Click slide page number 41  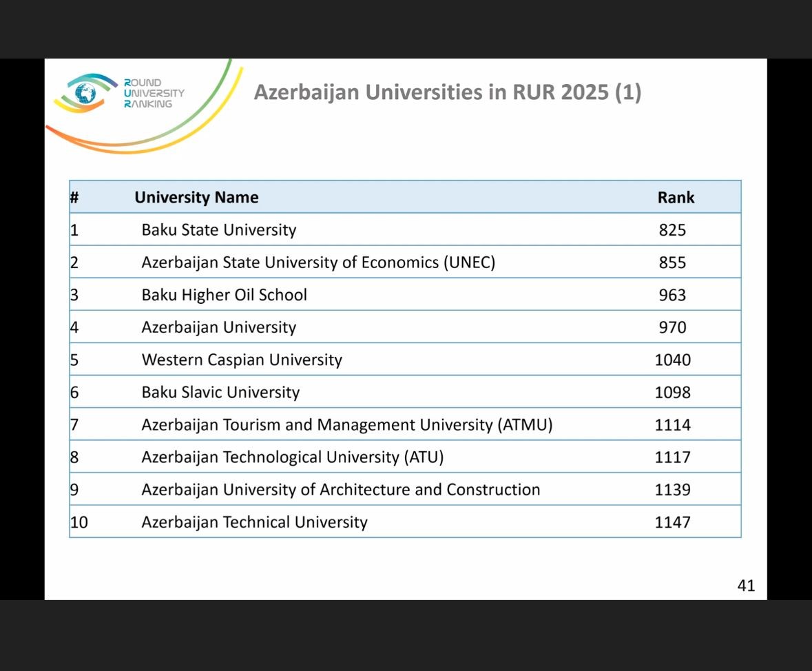[746, 586]
